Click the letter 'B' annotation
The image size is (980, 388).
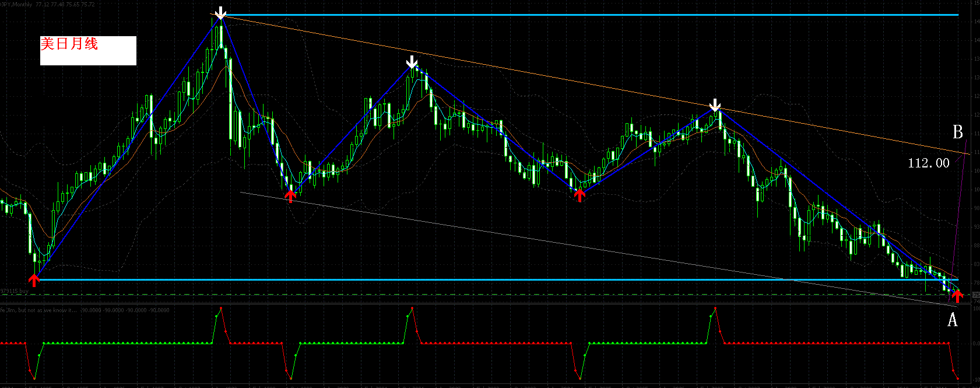click(957, 132)
